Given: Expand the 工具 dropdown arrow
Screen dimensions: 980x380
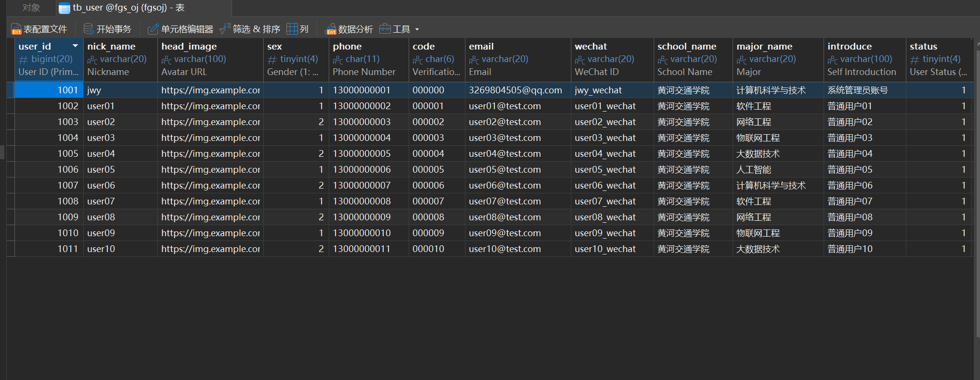Looking at the screenshot, I should click(x=417, y=29).
